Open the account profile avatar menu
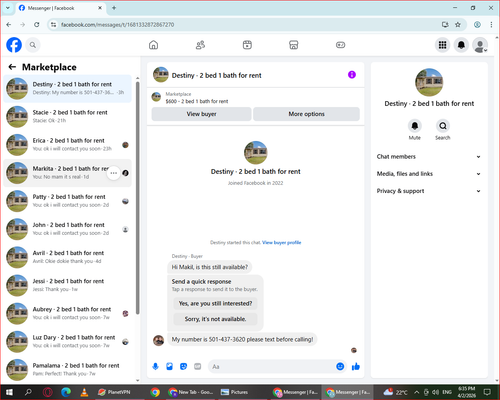This screenshot has height=400, width=500. (x=480, y=45)
